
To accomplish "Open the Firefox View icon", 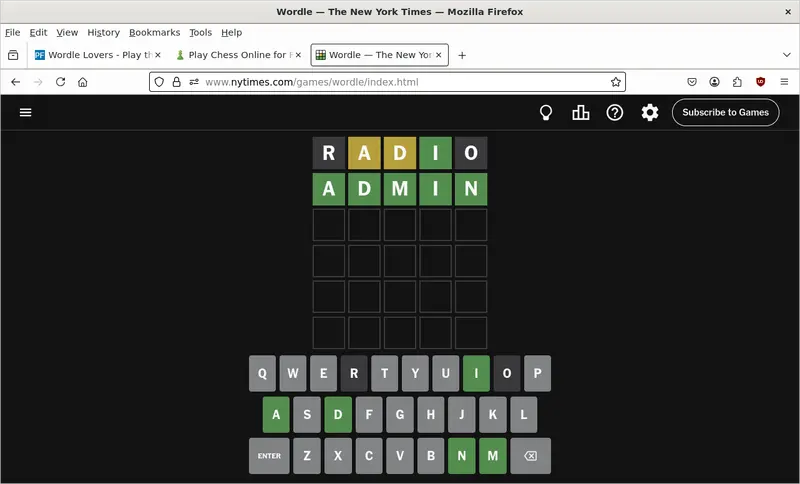I will [x=13, y=55].
